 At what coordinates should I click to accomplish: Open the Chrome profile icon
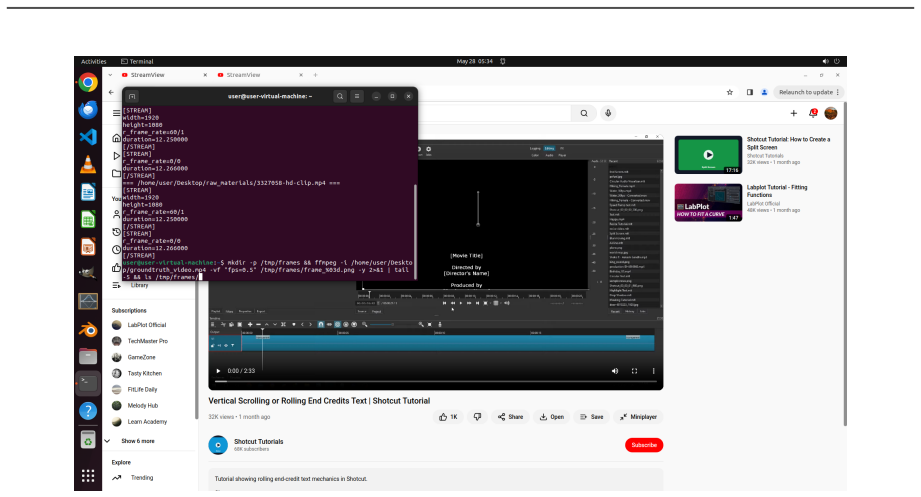764,92
